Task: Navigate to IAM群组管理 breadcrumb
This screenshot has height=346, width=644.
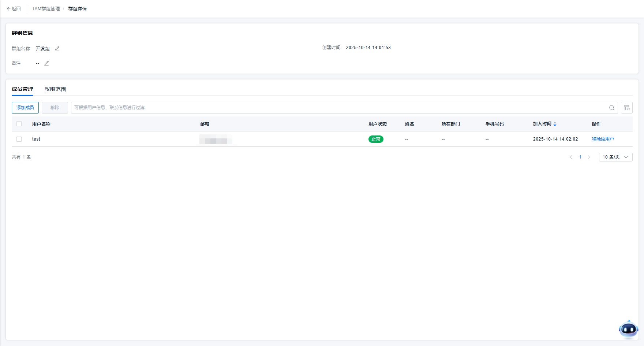Action: [46, 9]
